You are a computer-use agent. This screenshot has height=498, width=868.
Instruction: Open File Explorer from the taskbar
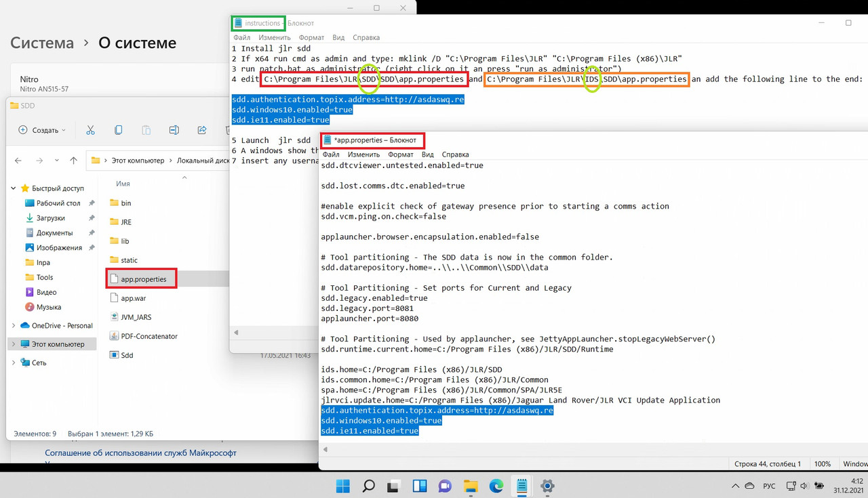pyautogui.click(x=471, y=486)
